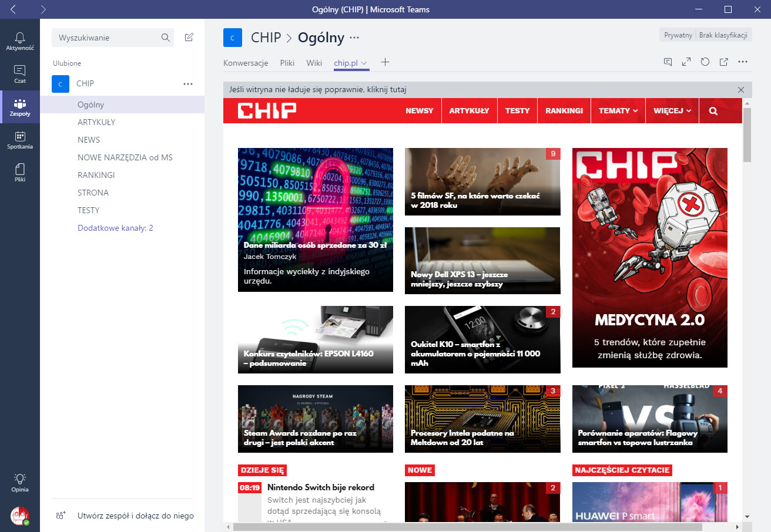The image size is (771, 532).
Task: Click the horizontal scrollbar thumb
Action: click(x=467, y=527)
